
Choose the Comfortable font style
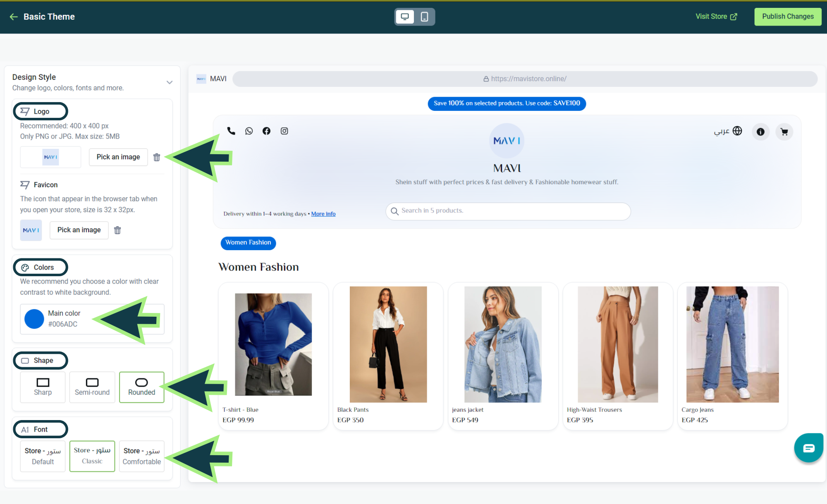[142, 456]
